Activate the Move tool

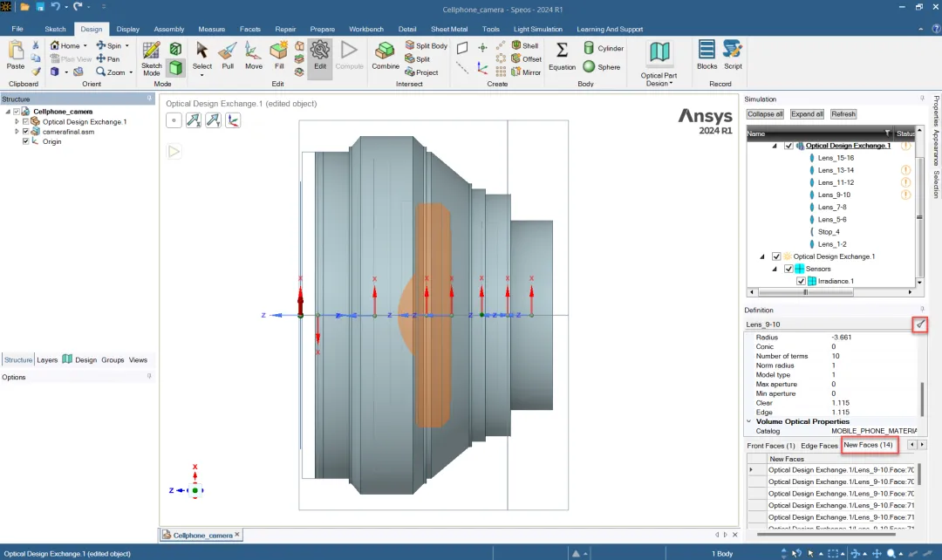(254, 56)
